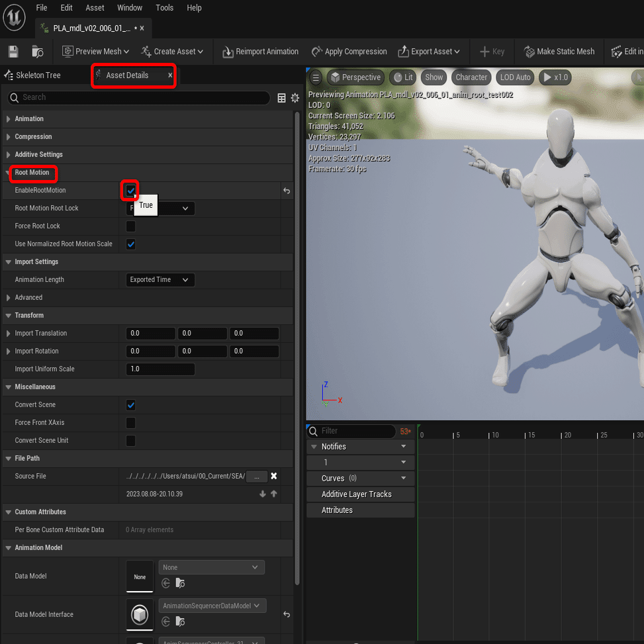This screenshot has width=644, height=644.
Task: Open the viewport hamburger options menu
Action: click(x=316, y=77)
